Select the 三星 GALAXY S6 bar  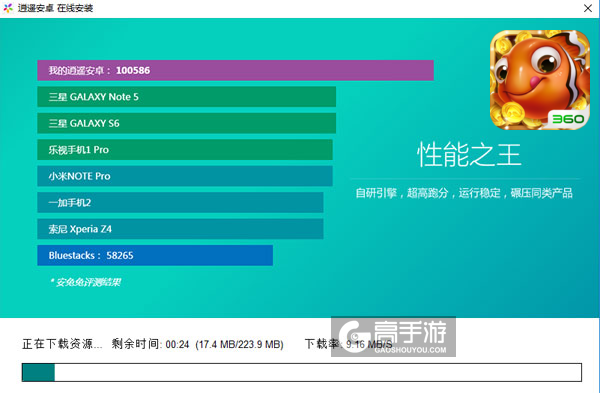[186, 123]
